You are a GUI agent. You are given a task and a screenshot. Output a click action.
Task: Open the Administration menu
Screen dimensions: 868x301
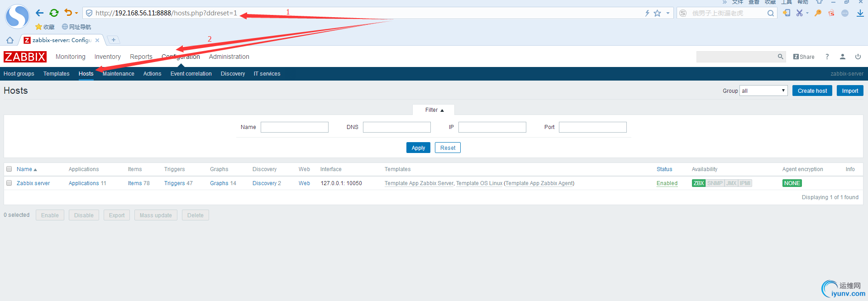tap(229, 57)
